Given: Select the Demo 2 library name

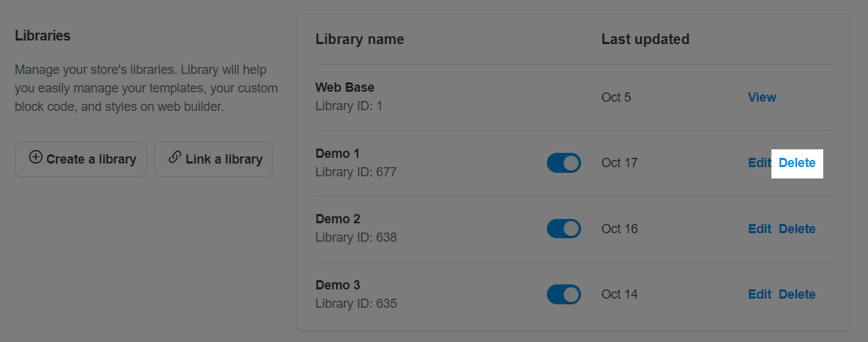Looking at the screenshot, I should coord(337,219).
